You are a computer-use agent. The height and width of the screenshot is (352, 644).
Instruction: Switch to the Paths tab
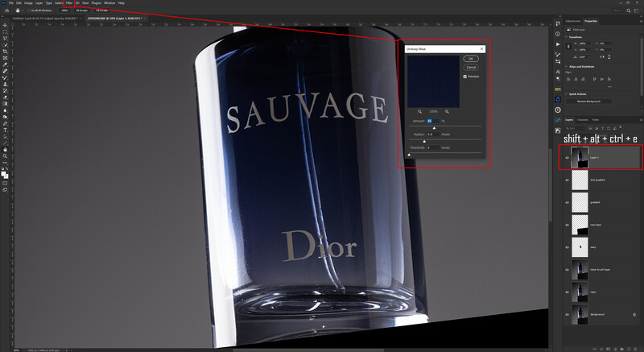[596, 120]
